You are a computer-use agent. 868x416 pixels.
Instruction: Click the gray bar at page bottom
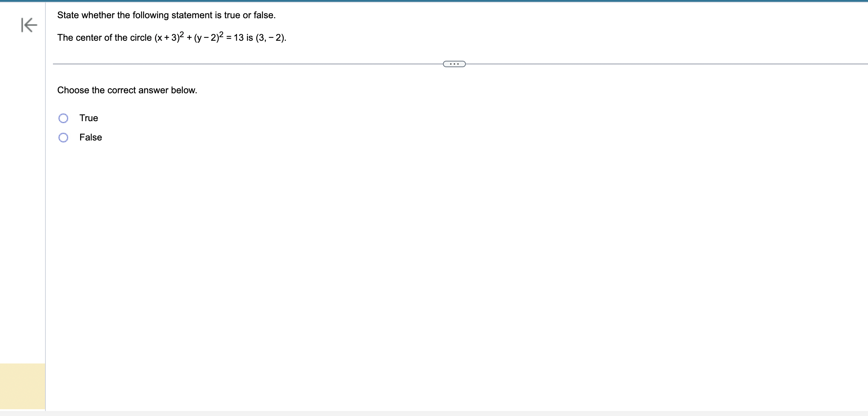point(434,413)
